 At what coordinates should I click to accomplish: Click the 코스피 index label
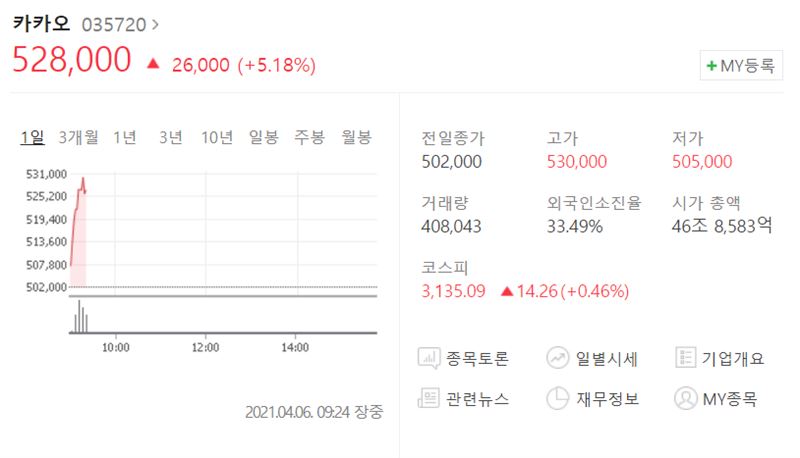[444, 268]
